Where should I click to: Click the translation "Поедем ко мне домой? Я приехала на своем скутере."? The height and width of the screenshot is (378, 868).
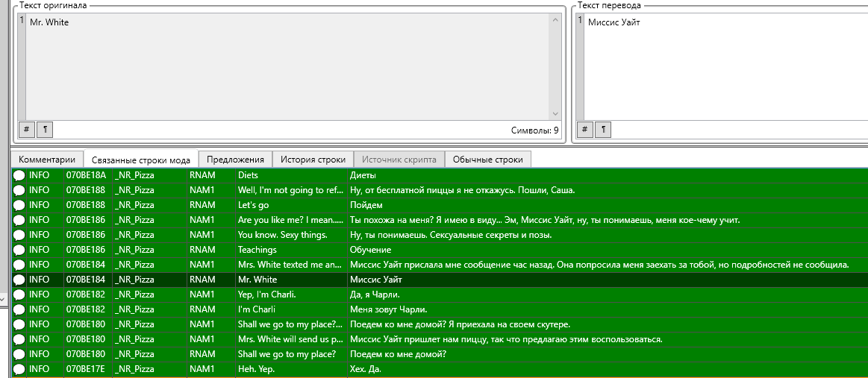click(x=460, y=324)
